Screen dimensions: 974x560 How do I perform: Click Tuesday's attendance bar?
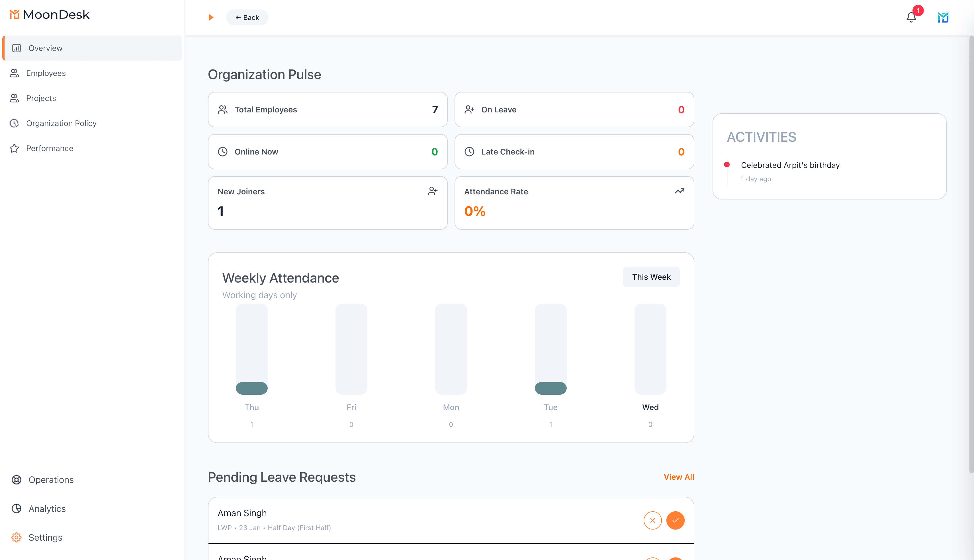pyautogui.click(x=551, y=349)
